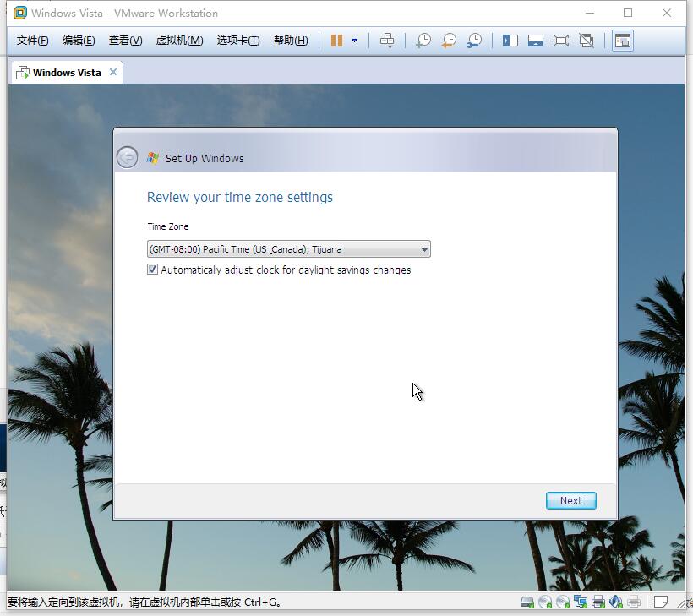The width and height of the screenshot is (693, 616).
Task: Close the Windows Vista tab
Action: pos(113,72)
